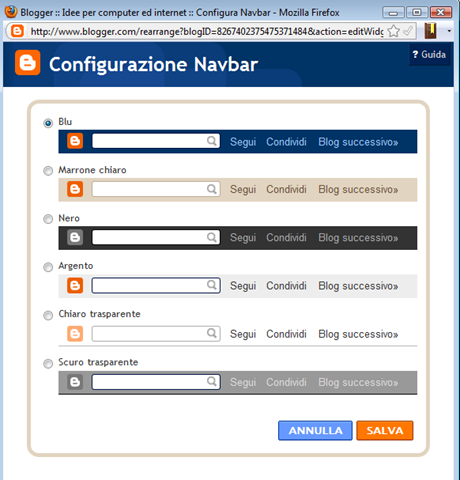Click the search magnifier in the Marrone chiaro preview

click(212, 189)
